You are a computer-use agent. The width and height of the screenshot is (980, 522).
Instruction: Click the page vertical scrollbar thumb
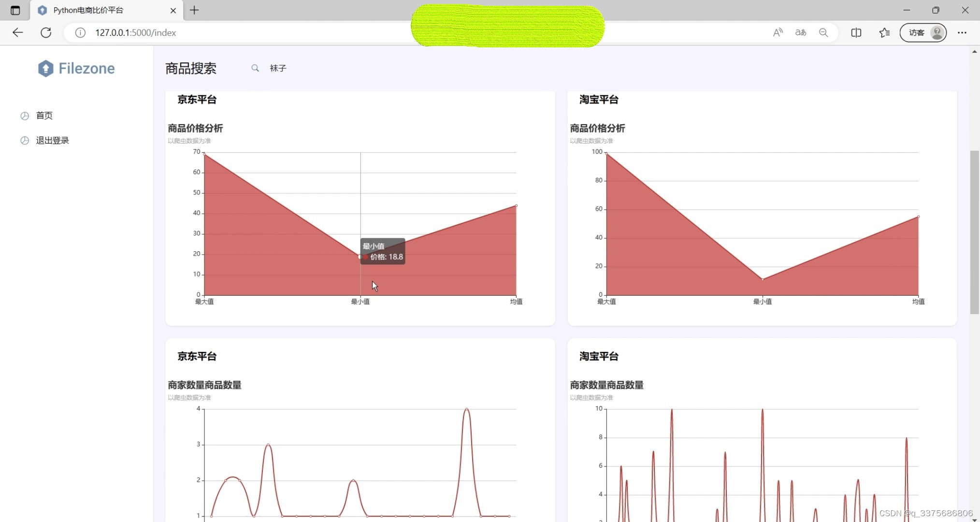tap(974, 232)
